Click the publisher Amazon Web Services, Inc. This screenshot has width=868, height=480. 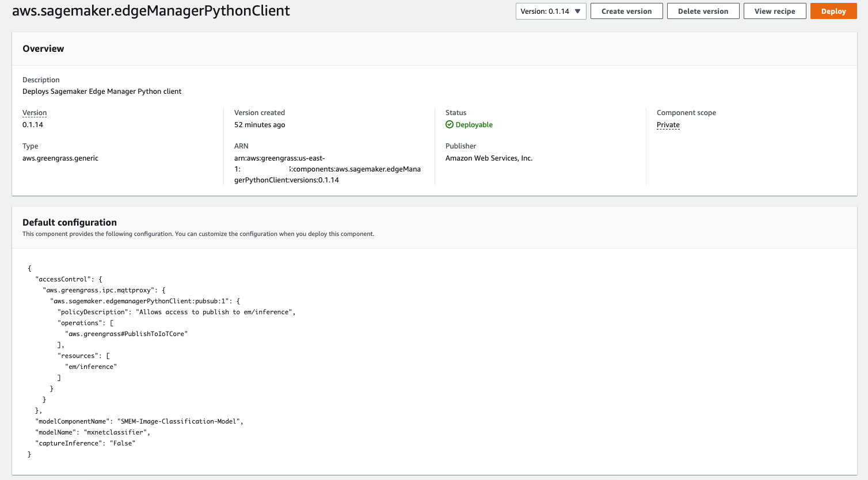[489, 158]
